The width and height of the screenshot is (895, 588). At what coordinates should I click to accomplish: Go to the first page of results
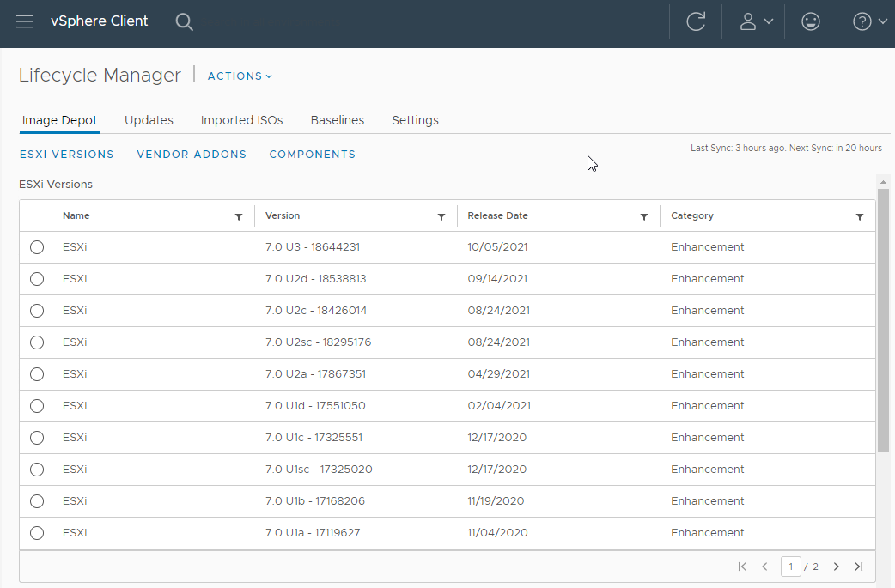742,567
